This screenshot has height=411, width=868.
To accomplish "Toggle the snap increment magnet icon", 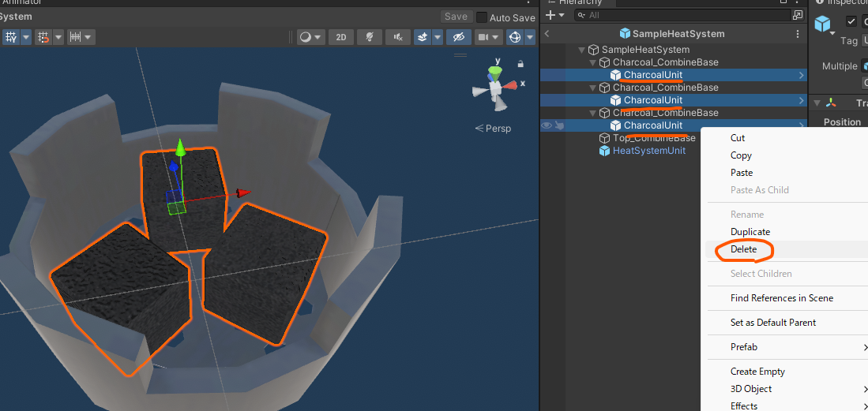I will [x=43, y=37].
